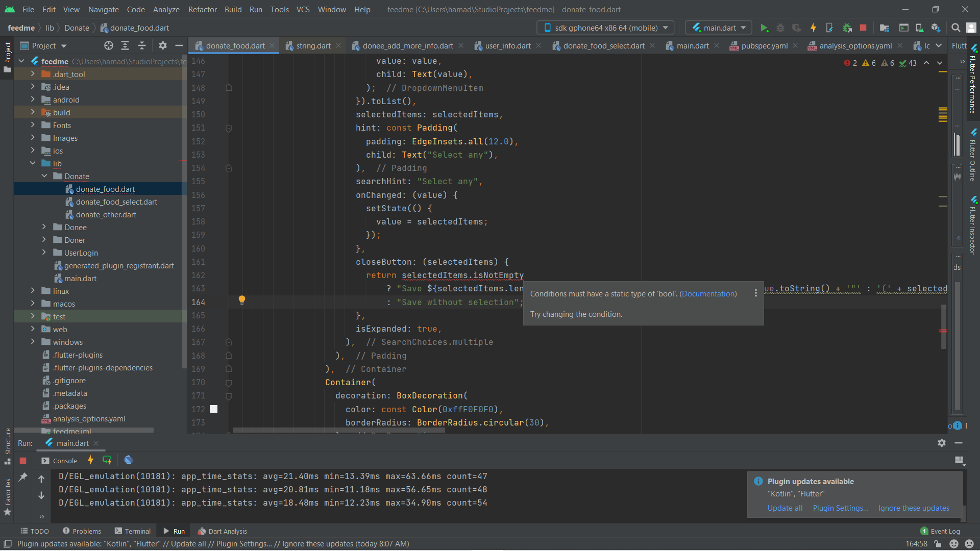Open Plugin Settings link
The width and height of the screenshot is (980, 551).
pos(840,508)
